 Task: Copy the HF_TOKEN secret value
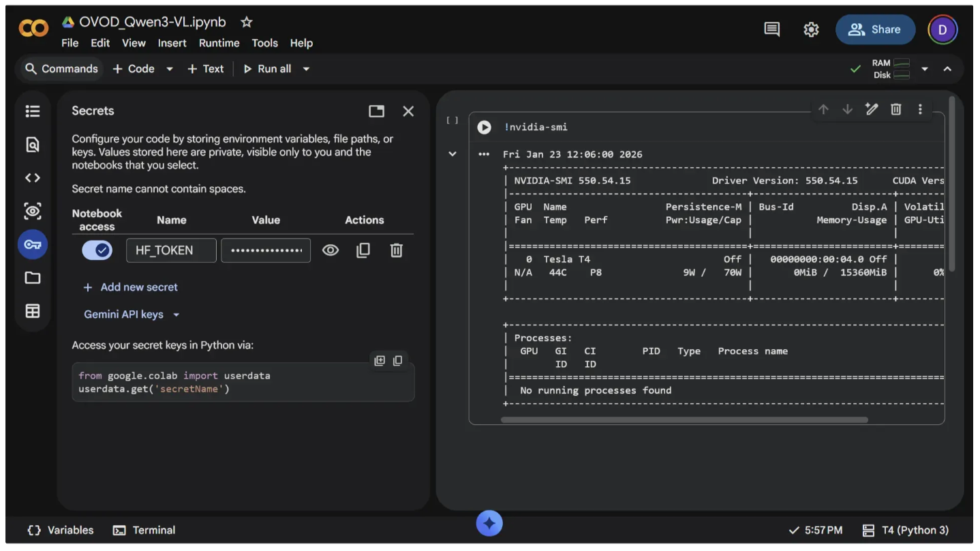pyautogui.click(x=363, y=250)
